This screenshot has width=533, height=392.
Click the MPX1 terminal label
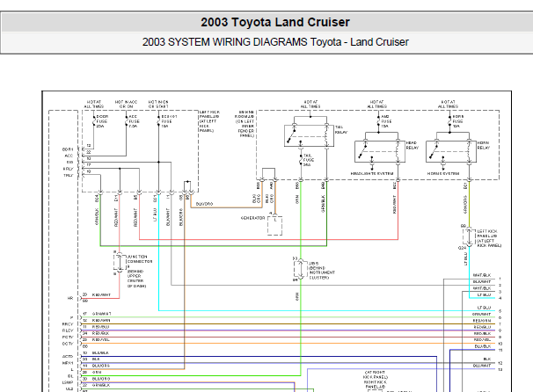click(68, 363)
